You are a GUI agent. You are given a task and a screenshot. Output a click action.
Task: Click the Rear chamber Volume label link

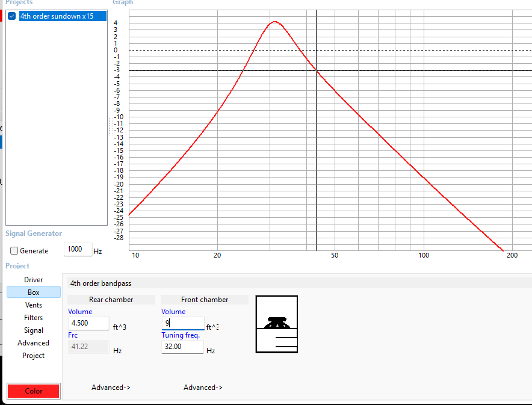pyautogui.click(x=80, y=311)
